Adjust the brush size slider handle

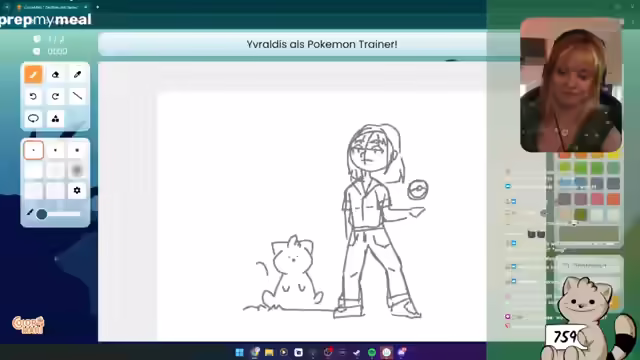(42, 214)
